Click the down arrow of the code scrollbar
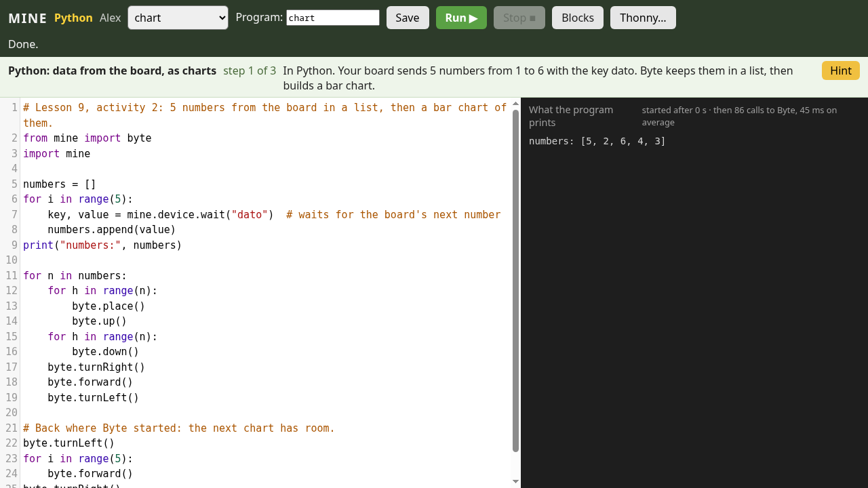The height and width of the screenshot is (488, 868). [x=515, y=481]
